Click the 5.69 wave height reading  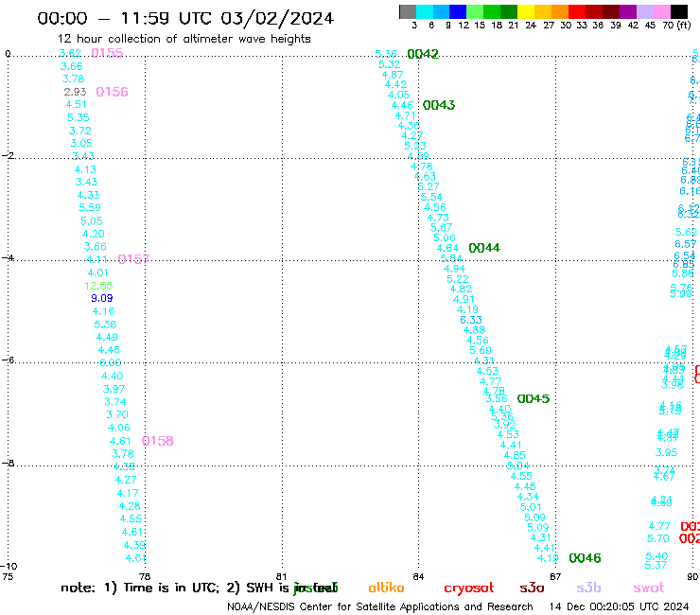[481, 351]
